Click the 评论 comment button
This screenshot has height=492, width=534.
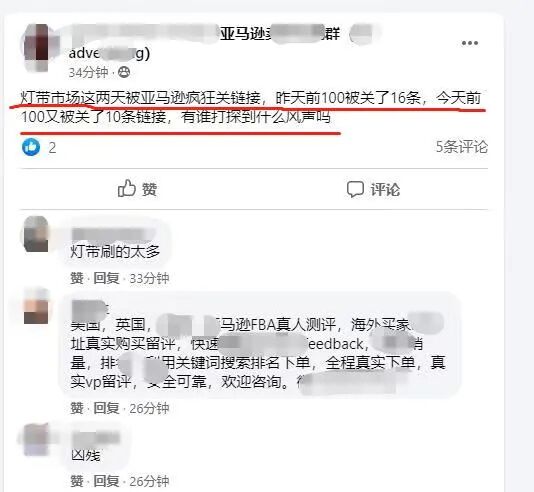pyautogui.click(x=373, y=189)
